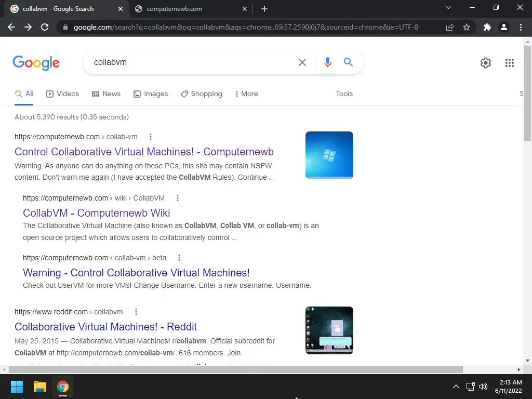Switch to the Shopping results tab

(x=202, y=94)
